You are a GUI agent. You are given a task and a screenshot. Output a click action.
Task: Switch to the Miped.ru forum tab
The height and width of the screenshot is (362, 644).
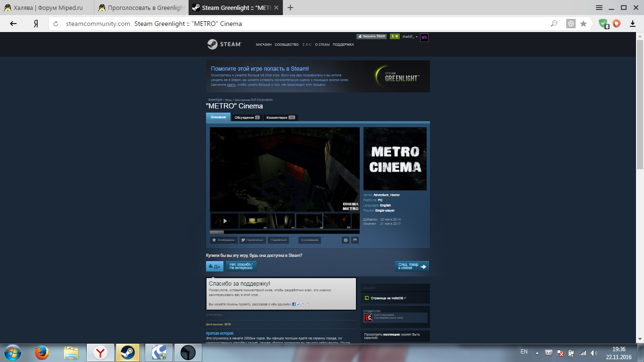[x=47, y=8]
